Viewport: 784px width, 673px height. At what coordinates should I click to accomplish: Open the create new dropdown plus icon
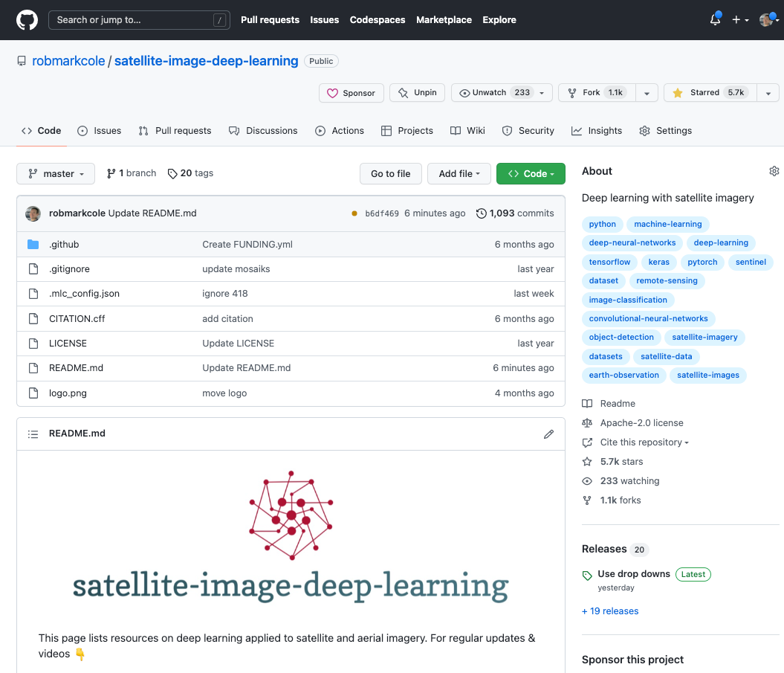point(739,20)
